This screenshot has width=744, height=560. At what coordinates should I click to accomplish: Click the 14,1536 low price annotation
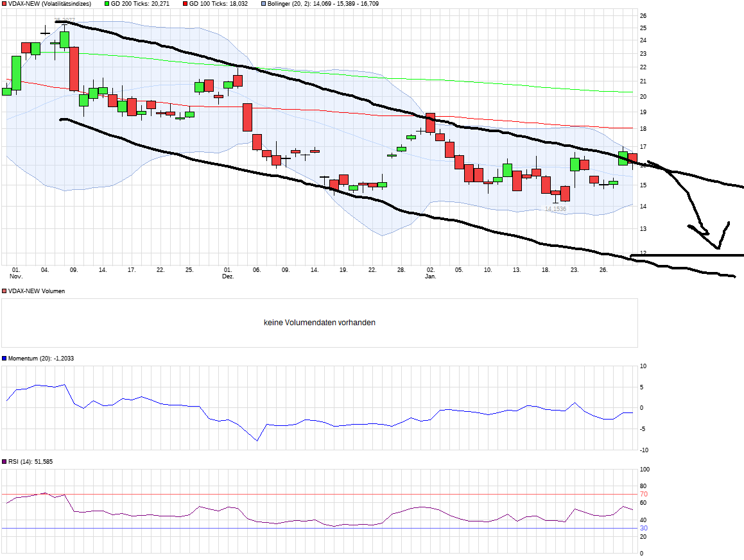coord(555,209)
